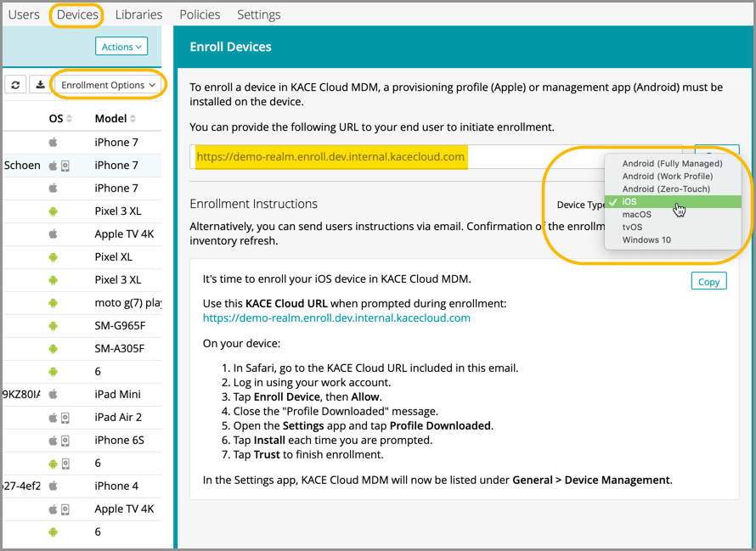Image resolution: width=756 pixels, height=551 pixels.
Task: Select Android (Fully Managed) device type
Action: click(x=672, y=163)
